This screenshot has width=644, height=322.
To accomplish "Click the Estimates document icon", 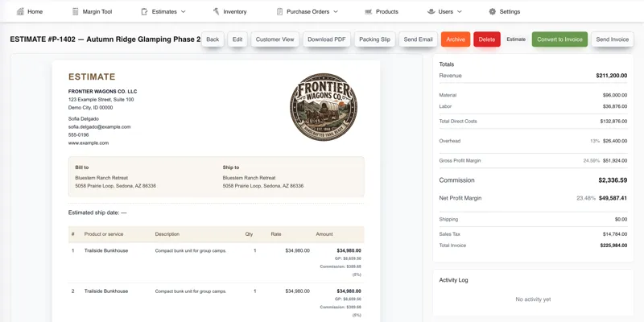I will point(144,11).
